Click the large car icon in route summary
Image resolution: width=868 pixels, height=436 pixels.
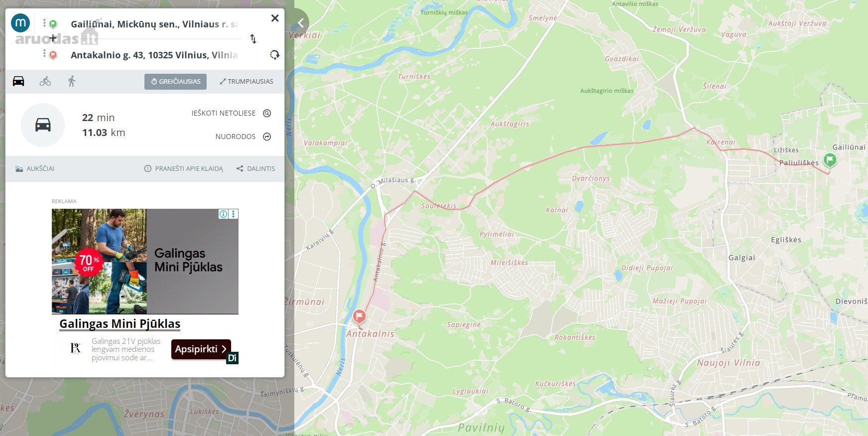pyautogui.click(x=43, y=125)
